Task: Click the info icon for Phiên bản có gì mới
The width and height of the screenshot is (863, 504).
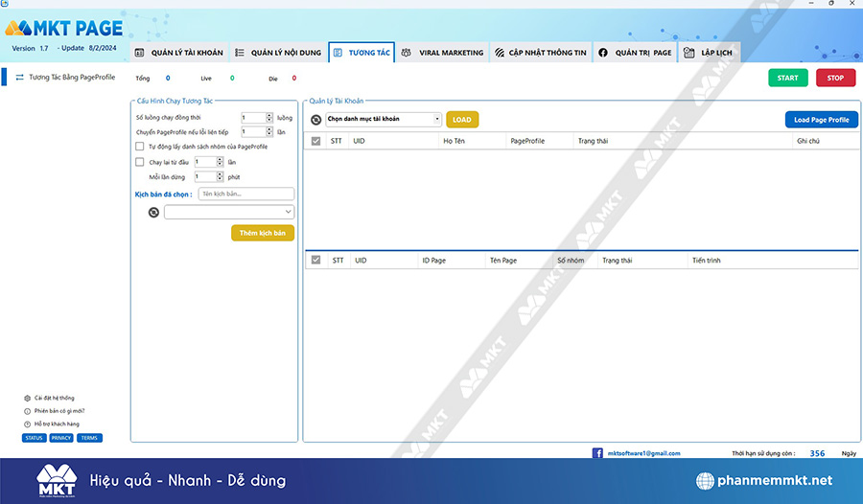Action: (x=27, y=411)
